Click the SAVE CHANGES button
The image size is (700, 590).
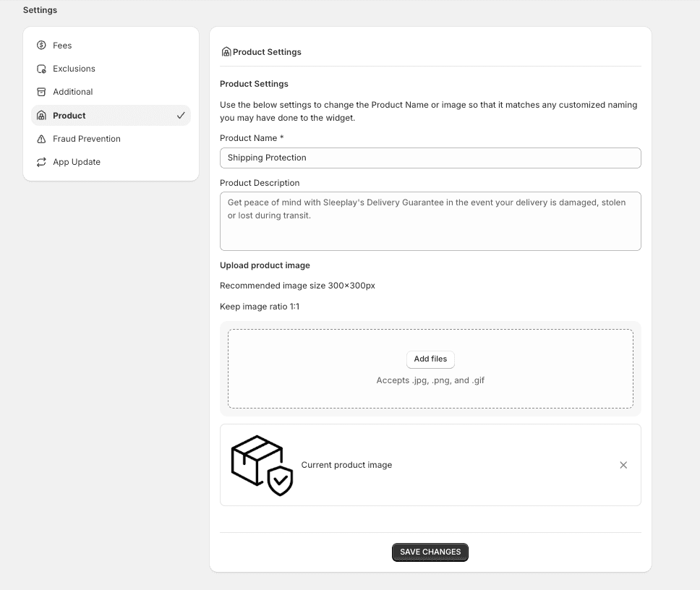(x=430, y=552)
